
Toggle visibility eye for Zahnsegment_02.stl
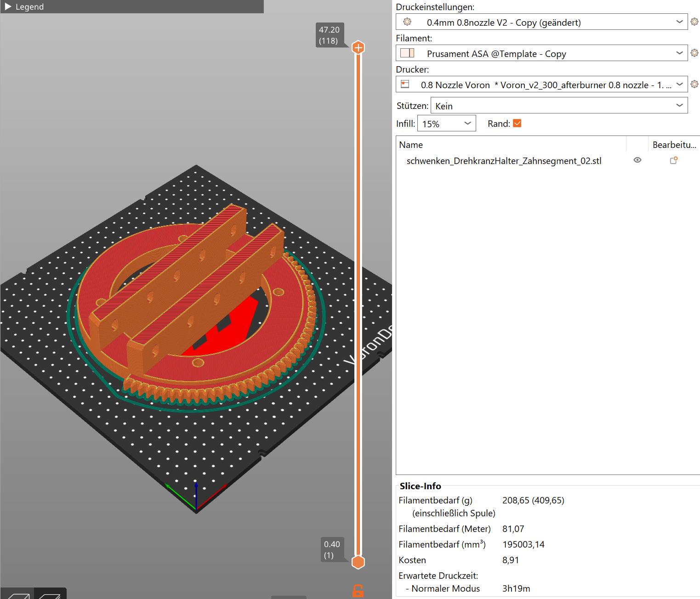(637, 160)
